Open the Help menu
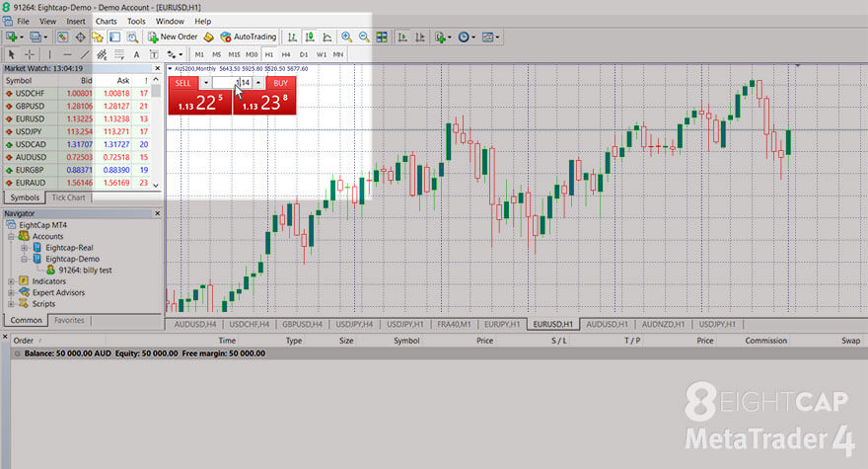Screen dimensions: 868x469 (x=202, y=21)
